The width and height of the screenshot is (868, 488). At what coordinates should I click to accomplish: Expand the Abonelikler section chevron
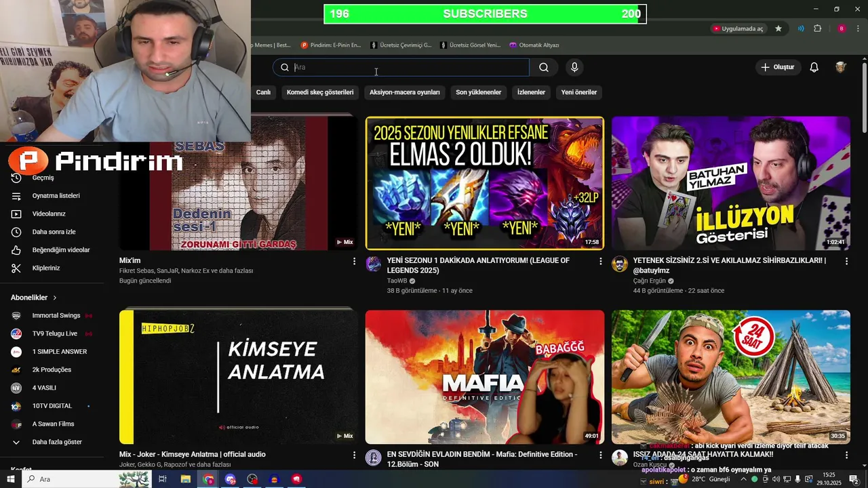point(55,298)
